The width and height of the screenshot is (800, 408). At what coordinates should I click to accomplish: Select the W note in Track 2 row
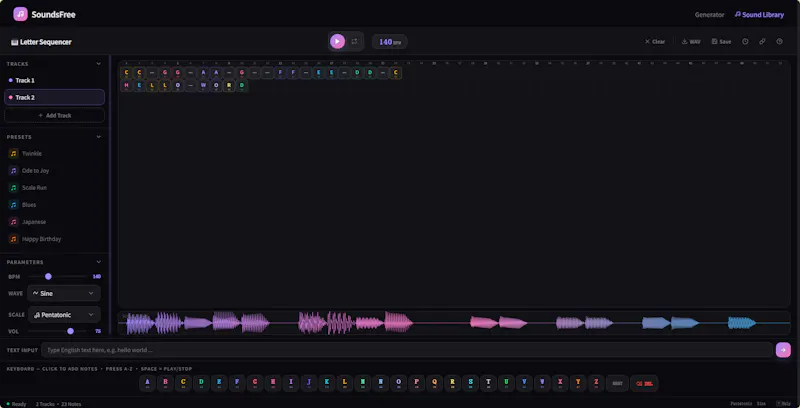click(203, 86)
